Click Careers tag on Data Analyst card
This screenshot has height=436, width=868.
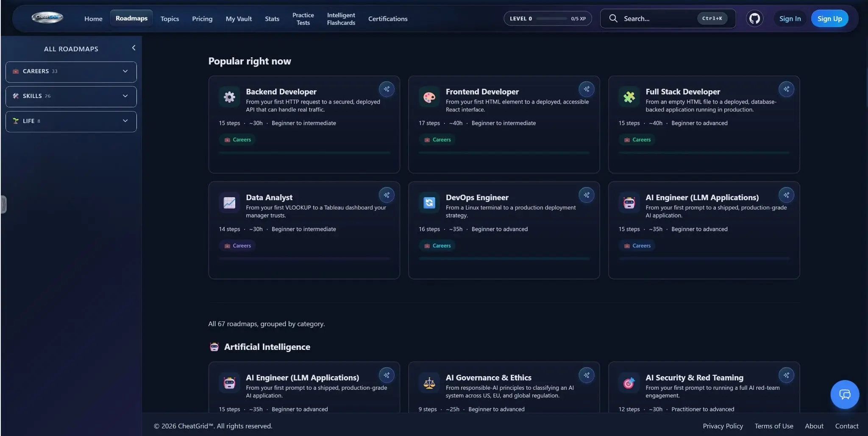(x=237, y=246)
